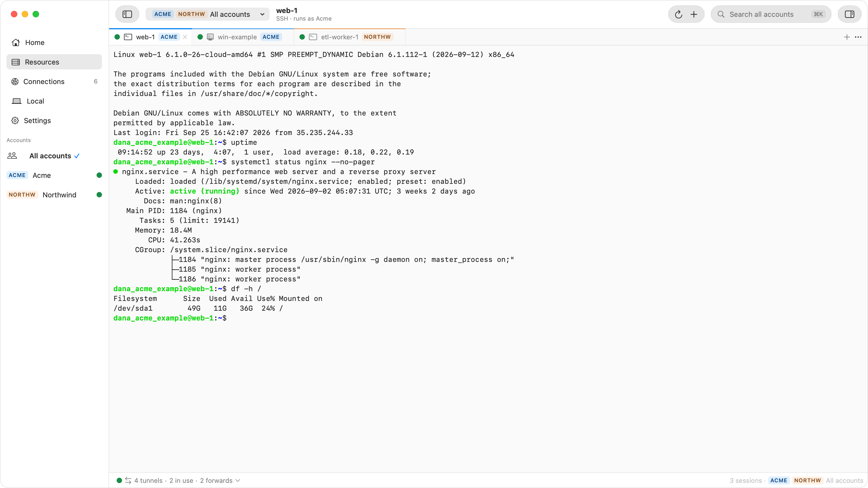868x488 pixels.
Task: Click the ACME badge in the bottom status bar
Action: click(778, 480)
